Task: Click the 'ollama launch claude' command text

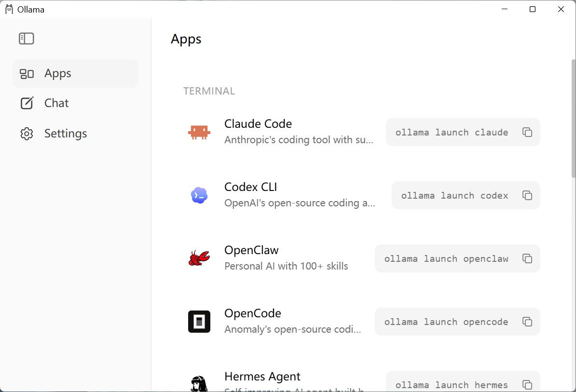Action: (x=452, y=133)
